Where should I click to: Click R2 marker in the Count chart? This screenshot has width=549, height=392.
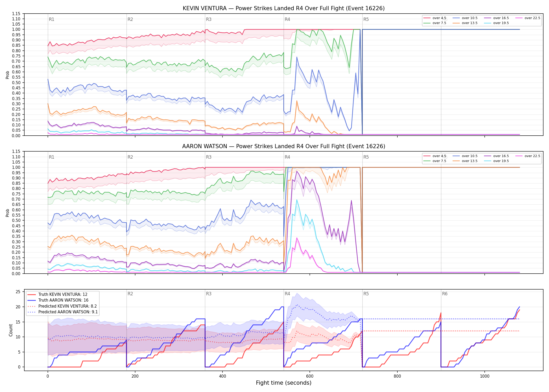tap(130, 294)
